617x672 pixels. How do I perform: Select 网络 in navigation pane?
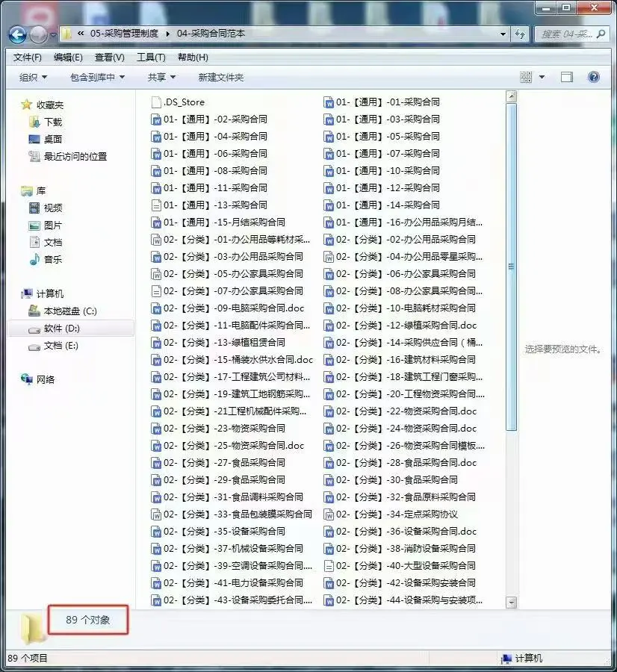click(38, 379)
